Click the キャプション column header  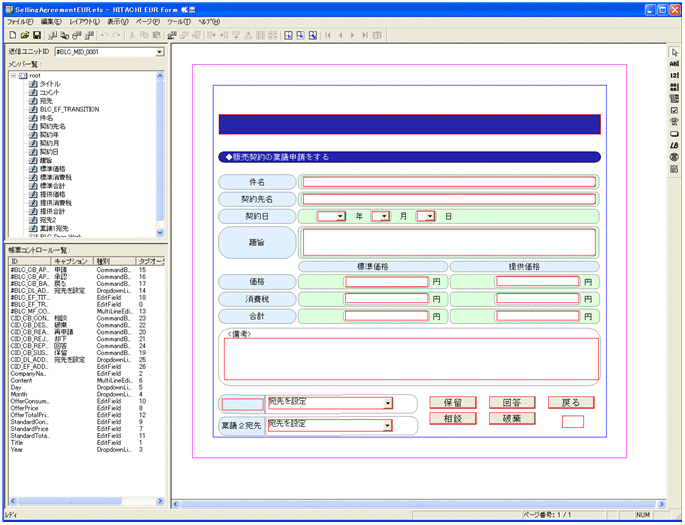pos(72,261)
